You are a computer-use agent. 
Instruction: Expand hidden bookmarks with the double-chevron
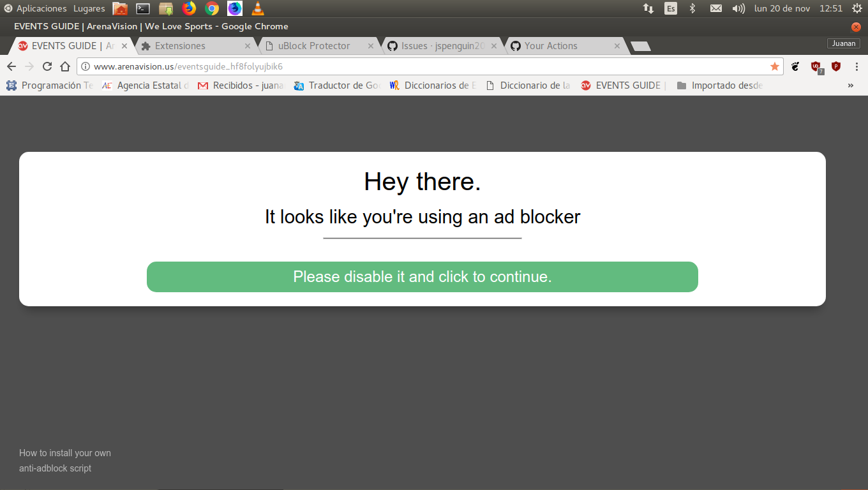coord(850,85)
